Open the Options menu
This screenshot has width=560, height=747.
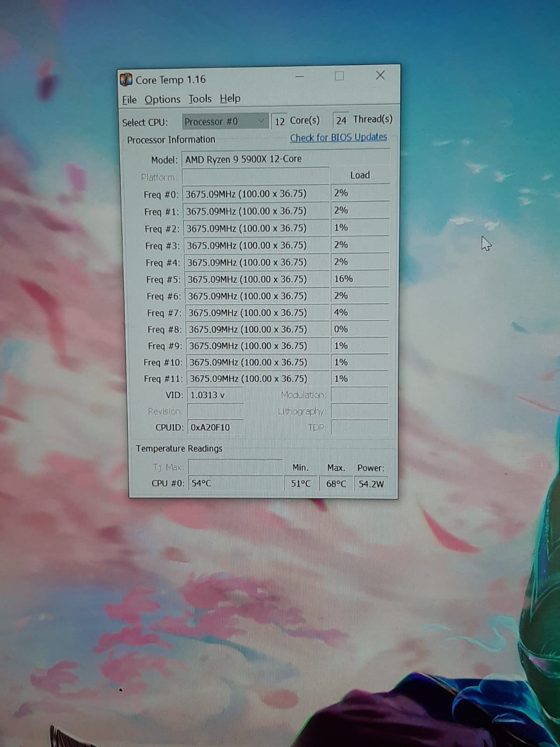pos(162,99)
